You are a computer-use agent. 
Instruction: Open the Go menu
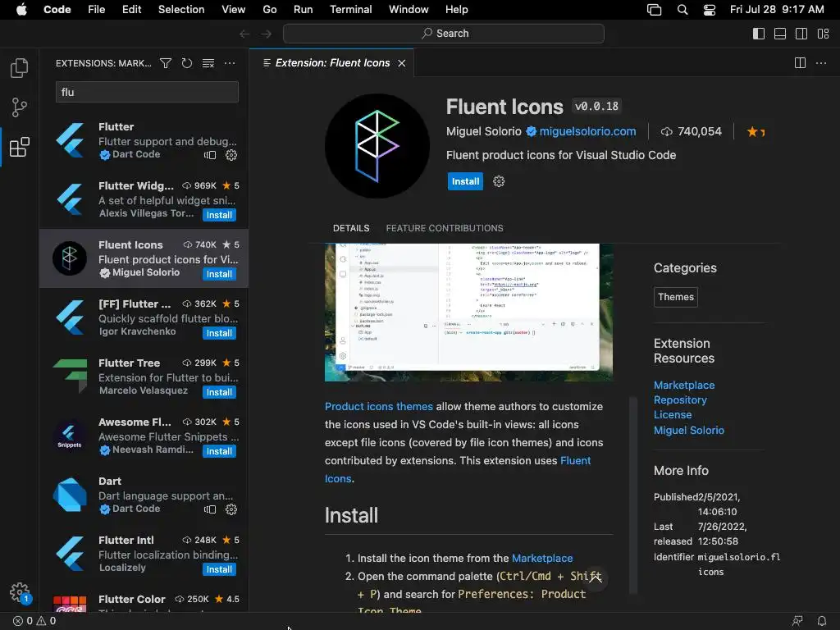tap(269, 10)
